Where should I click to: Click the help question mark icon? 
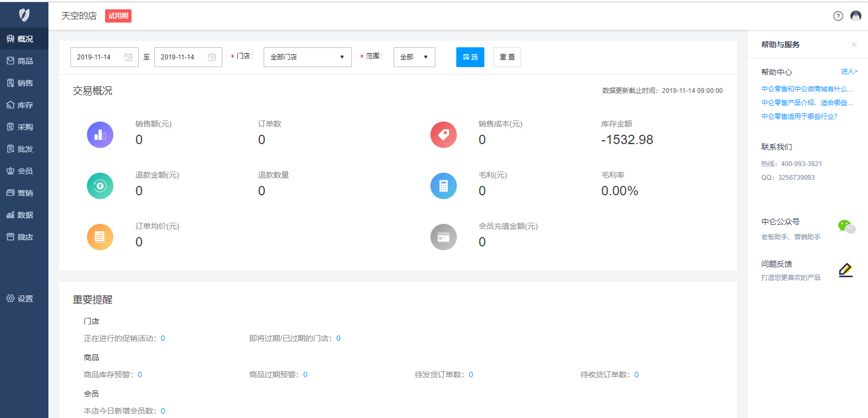[838, 16]
